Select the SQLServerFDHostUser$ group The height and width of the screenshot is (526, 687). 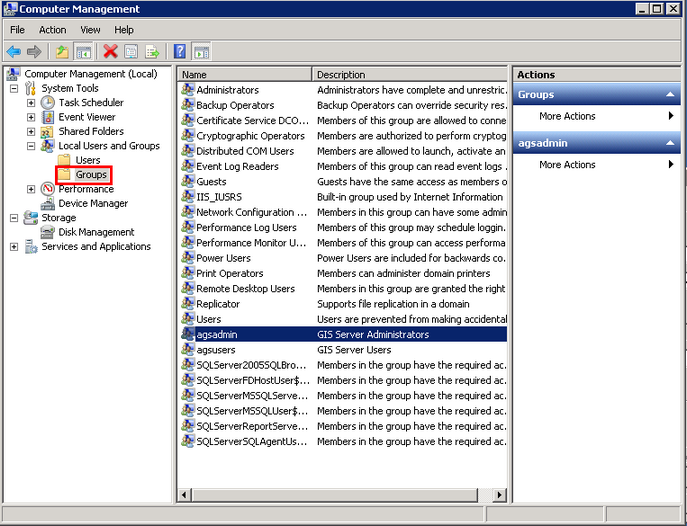253,380
